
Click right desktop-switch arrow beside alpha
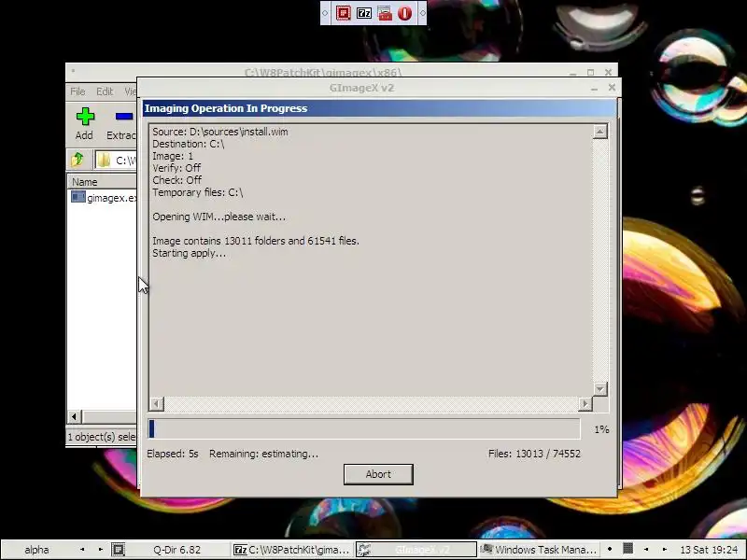point(101,550)
